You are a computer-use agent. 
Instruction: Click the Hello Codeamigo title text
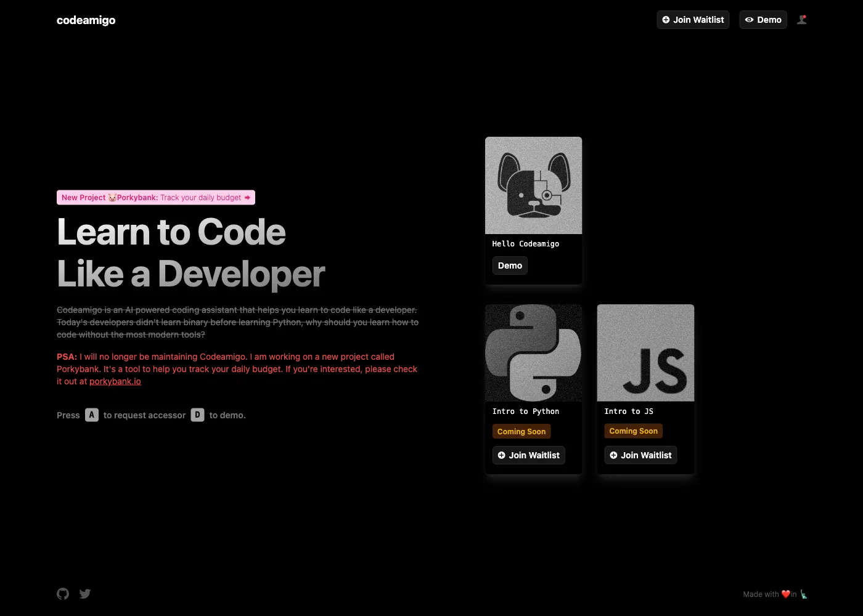click(526, 244)
